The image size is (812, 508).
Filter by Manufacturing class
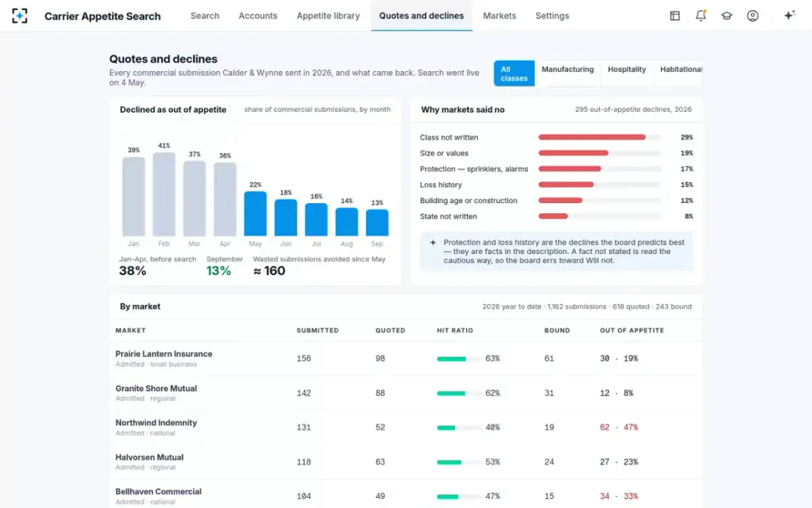point(568,74)
